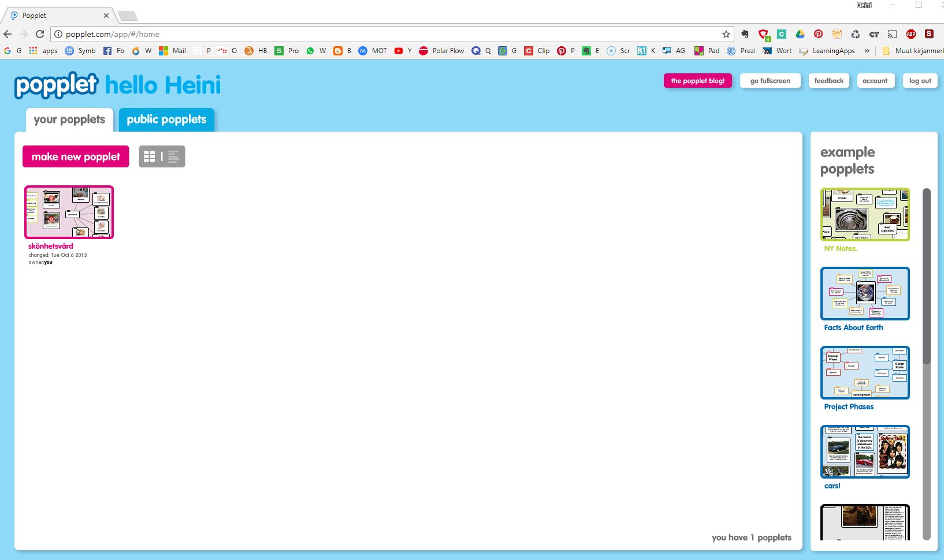The width and height of the screenshot is (944, 560).
Task: Log out of Popplet
Action: [x=920, y=81]
